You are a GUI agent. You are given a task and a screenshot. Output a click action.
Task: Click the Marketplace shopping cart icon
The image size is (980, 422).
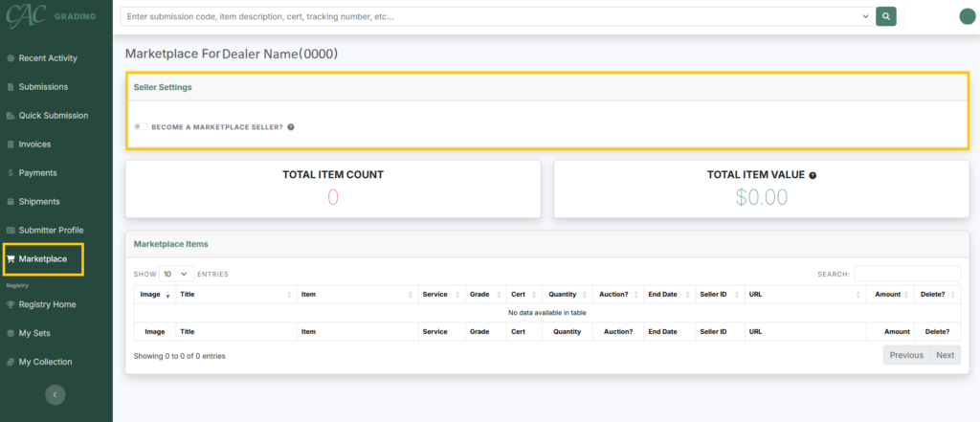10,258
